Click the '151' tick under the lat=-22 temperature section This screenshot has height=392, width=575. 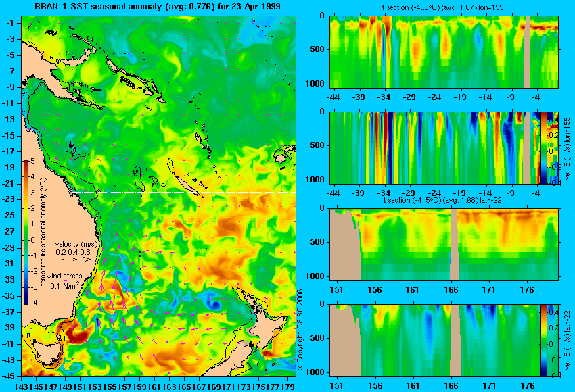336,290
